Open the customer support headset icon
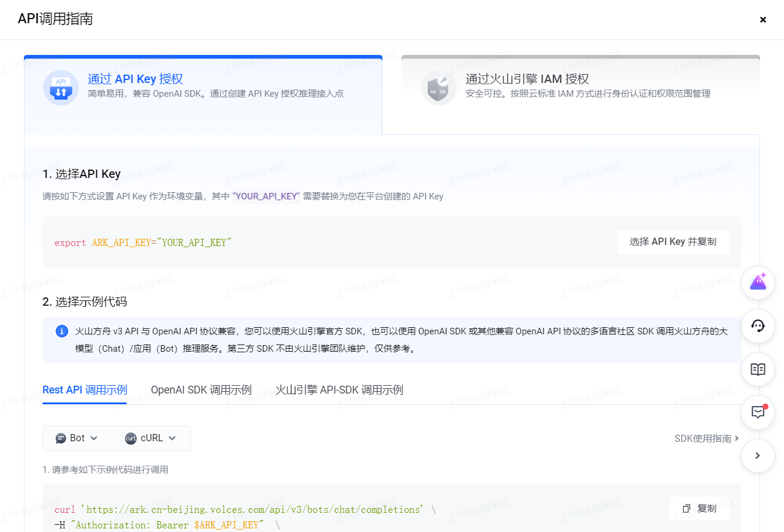784x532 pixels. (x=758, y=326)
